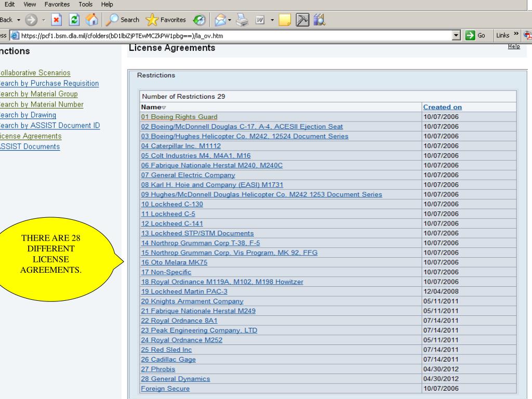Click the yellow note toolbar icon
This screenshot has height=399, width=532.
coord(285,20)
